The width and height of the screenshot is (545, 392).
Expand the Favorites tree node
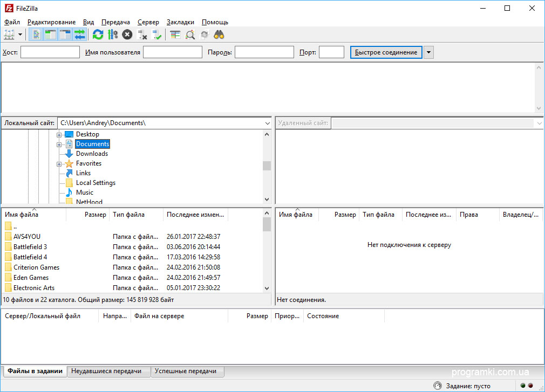coord(59,163)
